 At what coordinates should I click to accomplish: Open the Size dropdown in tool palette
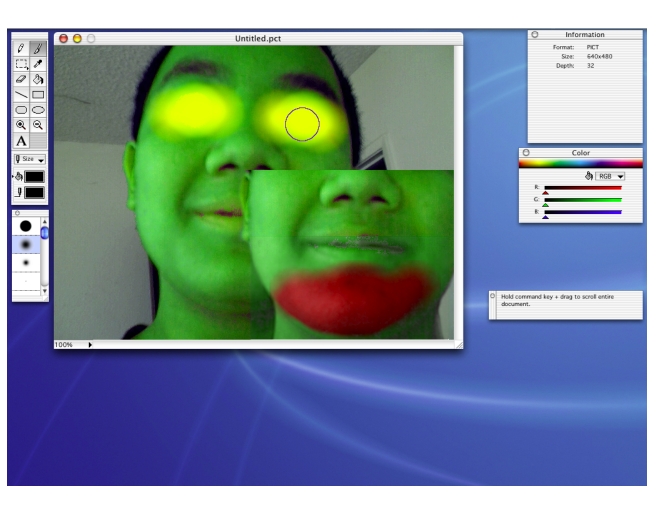(x=30, y=159)
